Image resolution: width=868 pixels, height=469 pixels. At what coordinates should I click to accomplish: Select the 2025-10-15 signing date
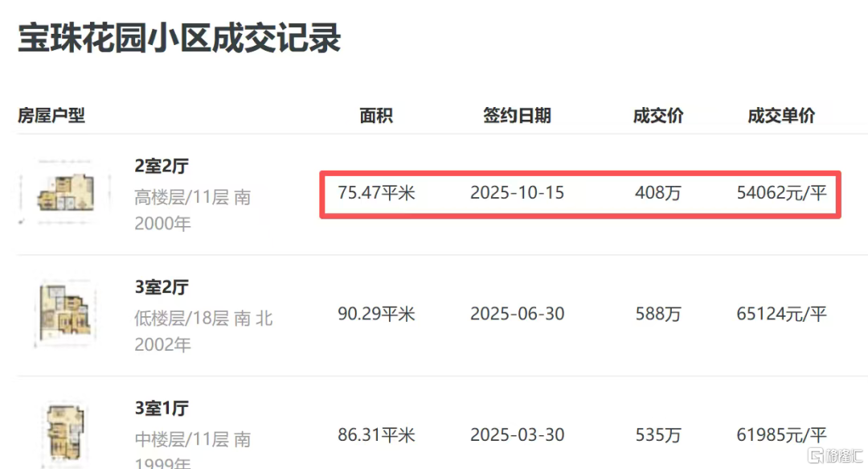pos(517,193)
